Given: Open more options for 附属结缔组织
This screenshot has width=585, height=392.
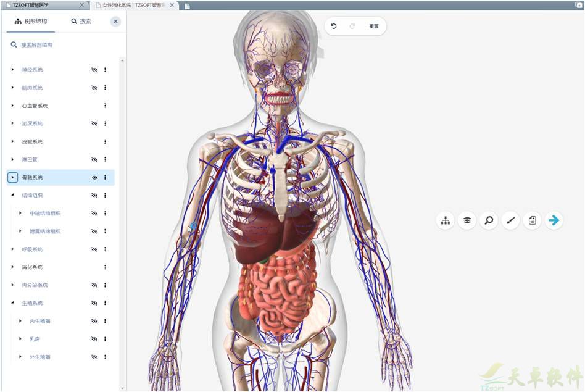Looking at the screenshot, I should click(105, 231).
